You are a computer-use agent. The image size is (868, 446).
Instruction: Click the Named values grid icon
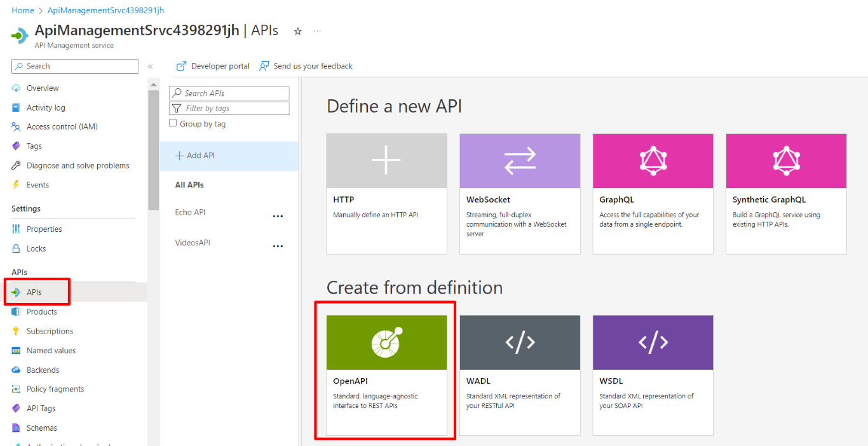coord(16,351)
